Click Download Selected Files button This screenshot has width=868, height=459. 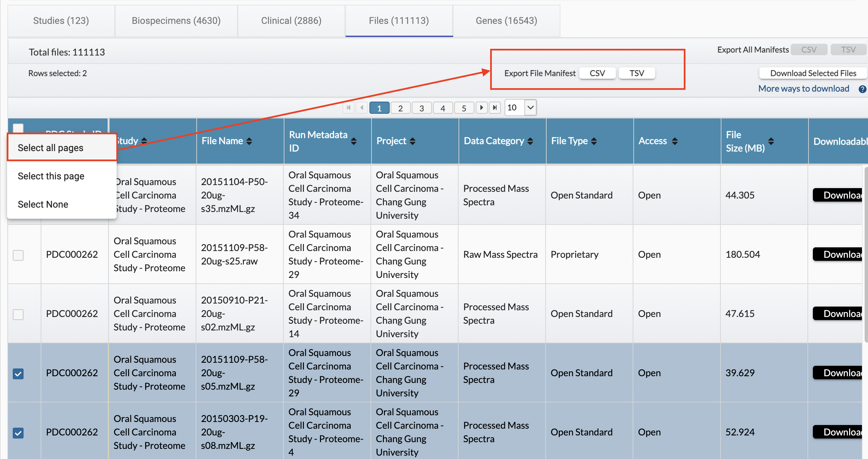[x=813, y=73]
